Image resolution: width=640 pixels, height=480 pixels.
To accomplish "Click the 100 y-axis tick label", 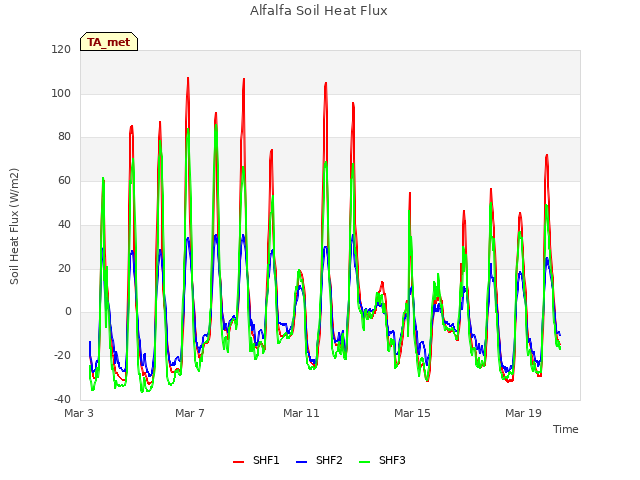I will tap(61, 93).
